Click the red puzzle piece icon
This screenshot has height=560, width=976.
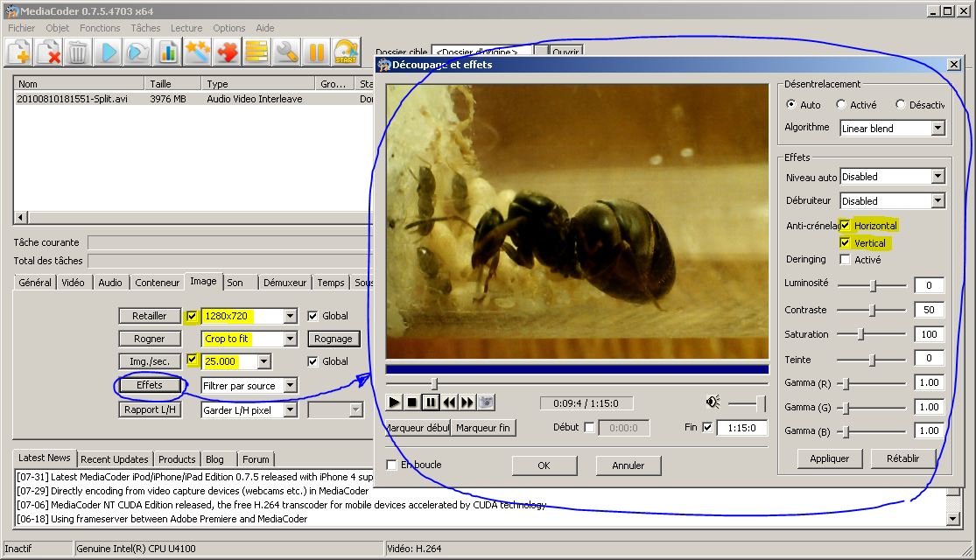pos(227,52)
